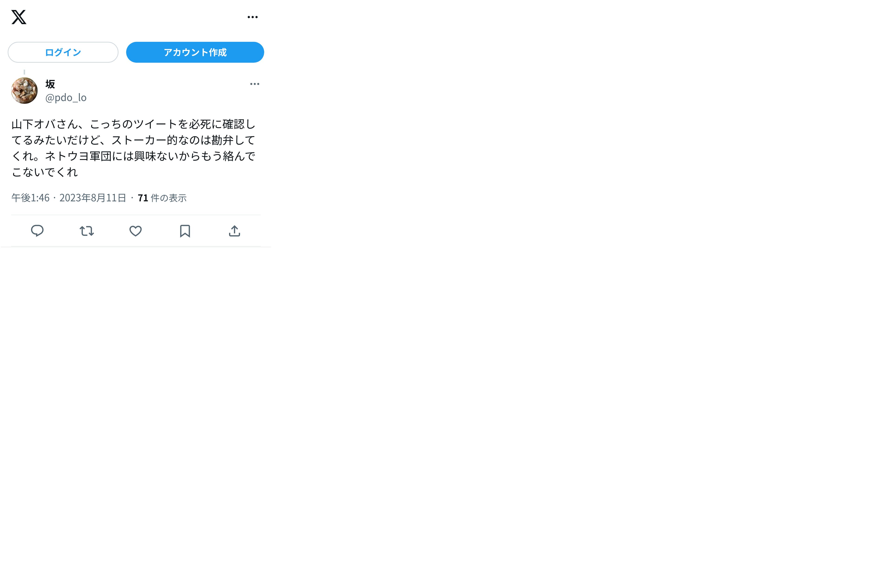This screenshot has height=588, width=895.
Task: Click the 2023年8月11日 date link
Action: [92, 198]
